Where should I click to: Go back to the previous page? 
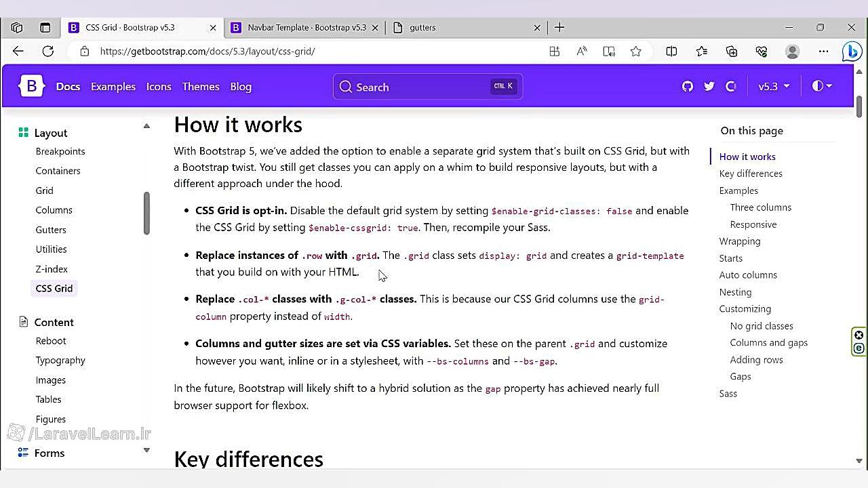18,51
